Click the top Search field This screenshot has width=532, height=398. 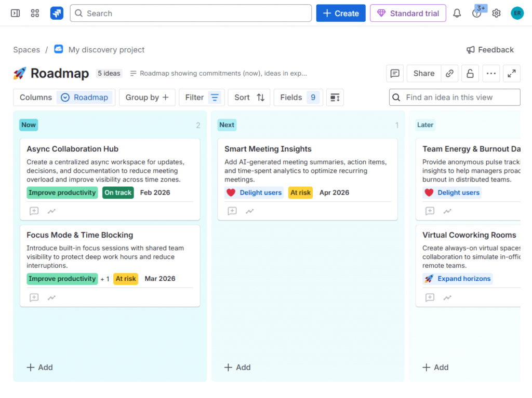(x=191, y=13)
